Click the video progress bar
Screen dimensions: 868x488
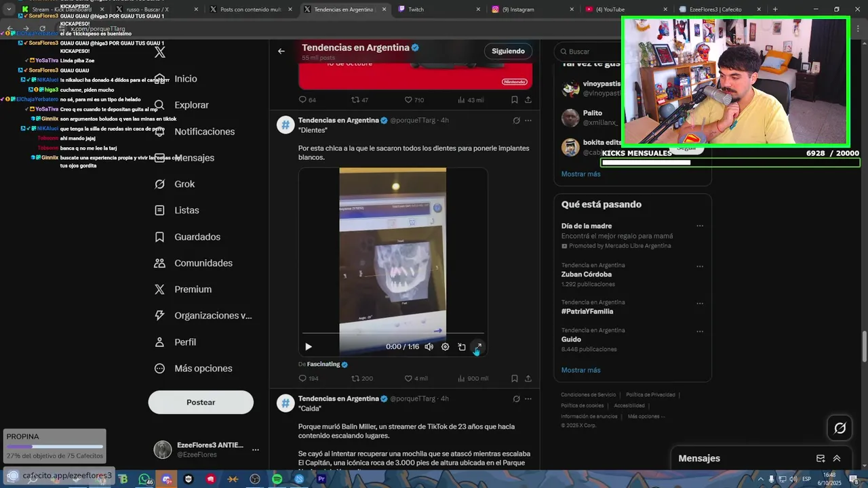[x=393, y=333]
